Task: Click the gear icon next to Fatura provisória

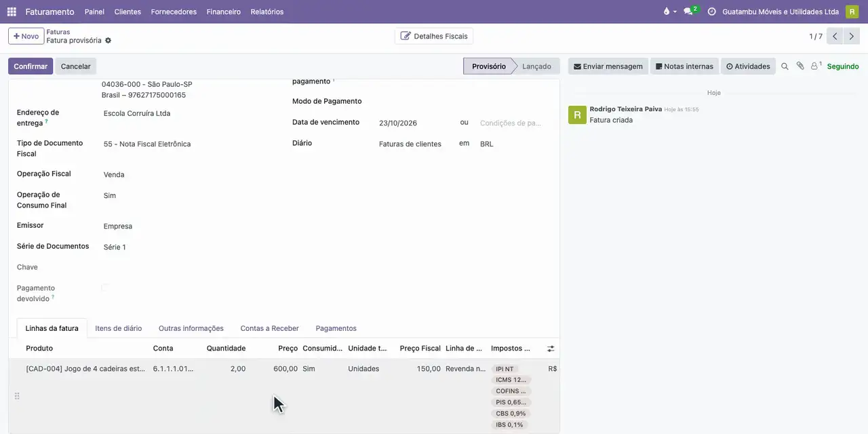Action: [x=108, y=41]
